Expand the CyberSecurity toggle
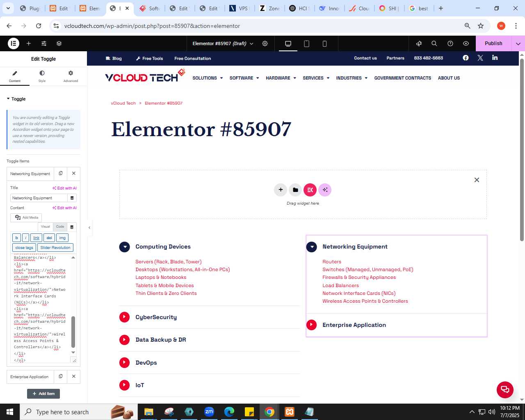 coord(124,317)
